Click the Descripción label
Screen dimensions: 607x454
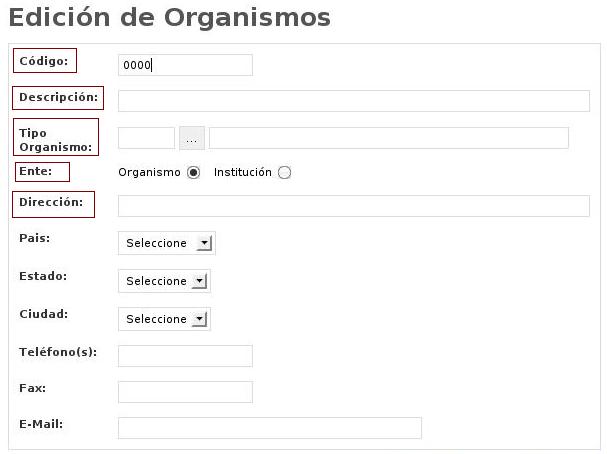point(58,97)
